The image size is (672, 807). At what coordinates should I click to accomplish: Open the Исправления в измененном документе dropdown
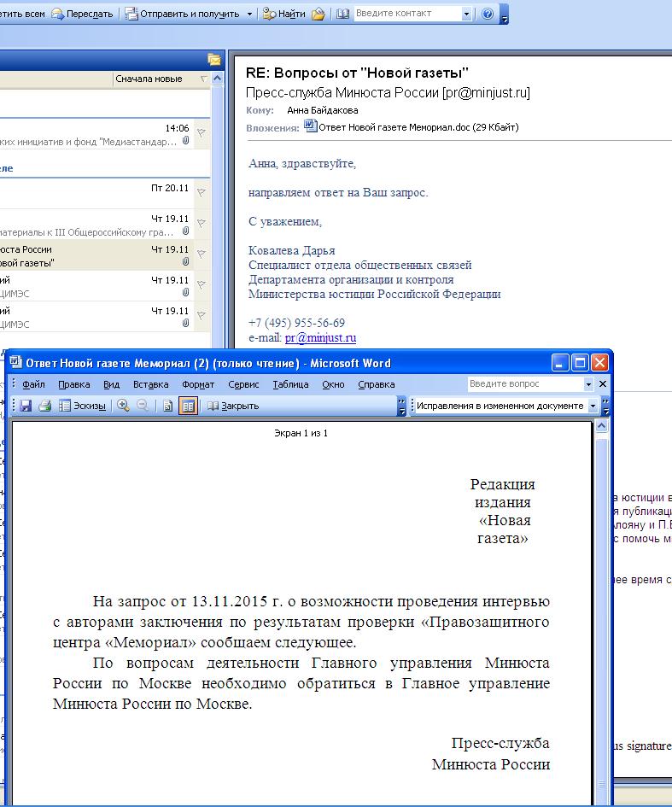pos(593,406)
